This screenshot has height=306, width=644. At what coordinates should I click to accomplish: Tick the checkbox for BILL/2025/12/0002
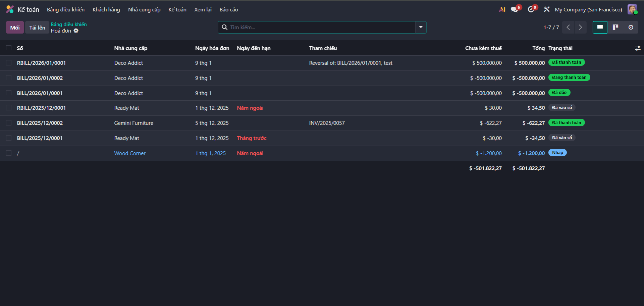(9, 123)
